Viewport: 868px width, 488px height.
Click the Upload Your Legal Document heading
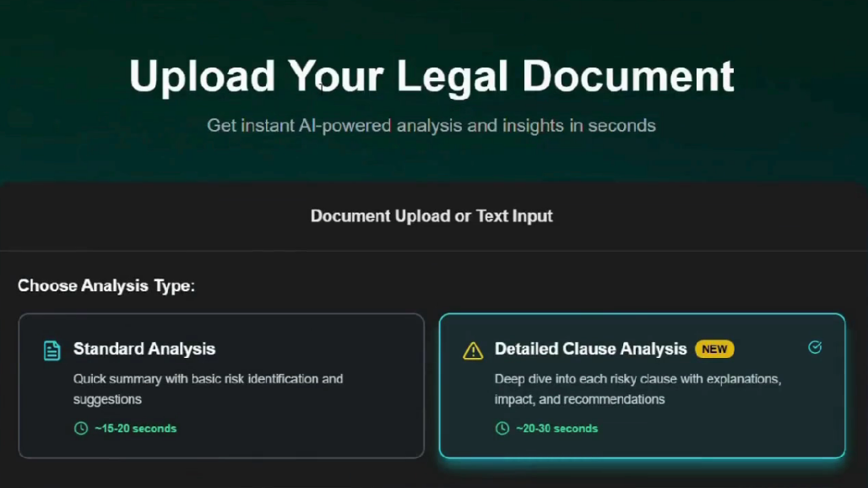point(431,76)
